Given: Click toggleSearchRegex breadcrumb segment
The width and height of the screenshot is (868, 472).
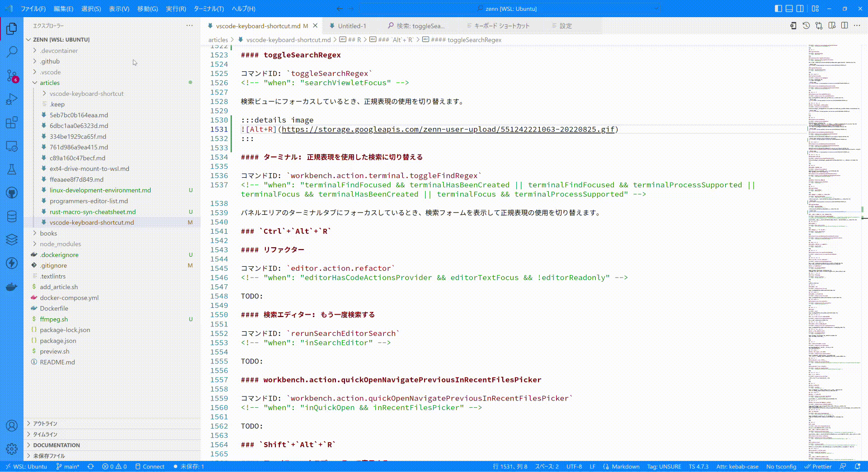Looking at the screenshot, I should click(466, 40).
